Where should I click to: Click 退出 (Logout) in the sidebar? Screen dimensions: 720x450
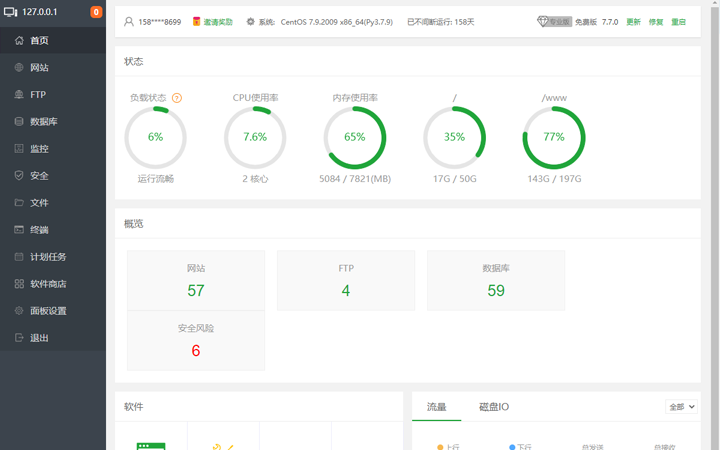coord(39,338)
